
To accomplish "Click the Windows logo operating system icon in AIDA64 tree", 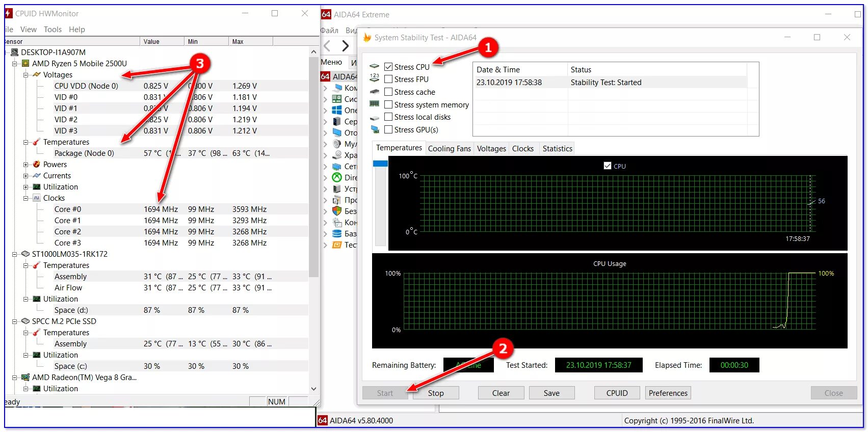I will [x=337, y=110].
